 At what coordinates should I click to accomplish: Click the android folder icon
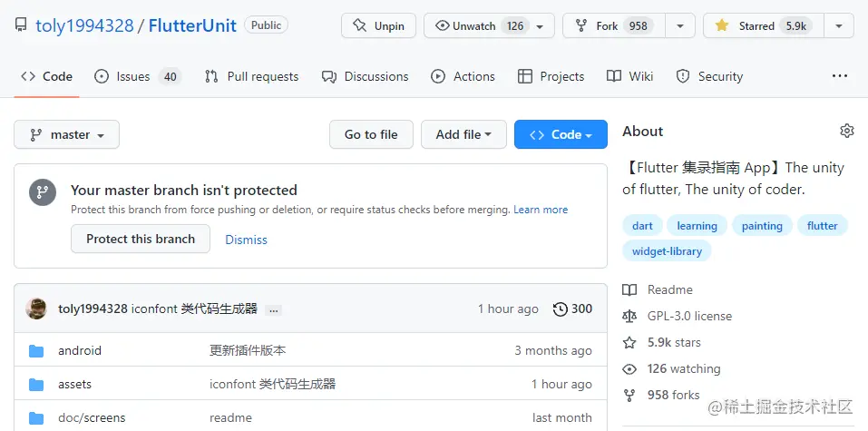36,350
